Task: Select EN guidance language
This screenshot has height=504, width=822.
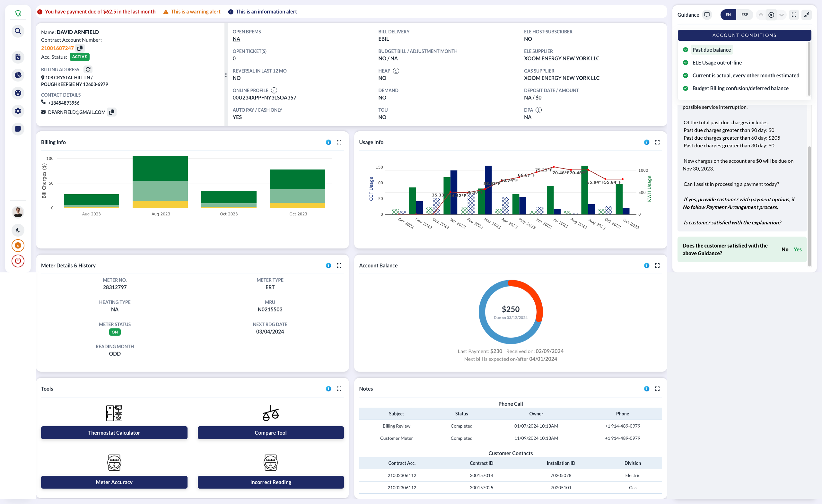Action: 728,15
